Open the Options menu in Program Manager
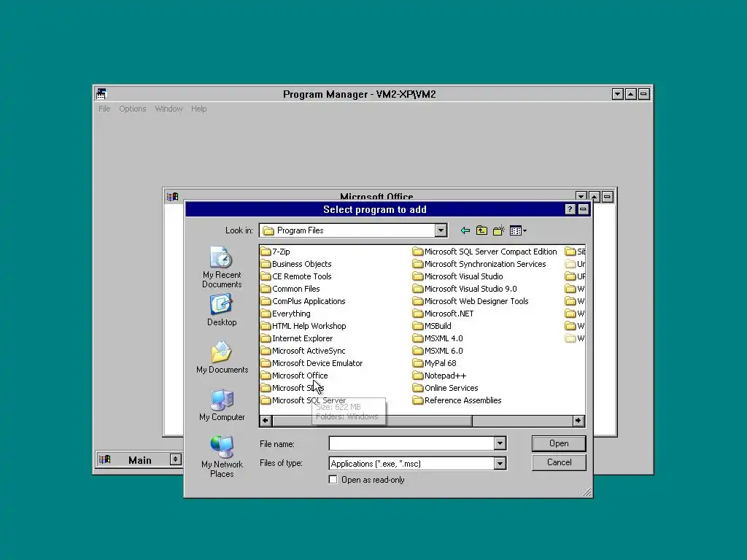The height and width of the screenshot is (560, 747). pyautogui.click(x=133, y=109)
